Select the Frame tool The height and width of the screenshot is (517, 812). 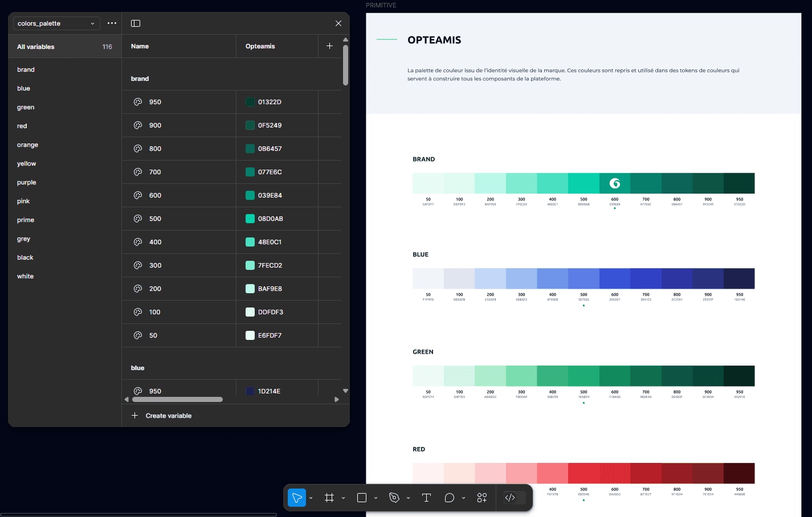point(329,498)
